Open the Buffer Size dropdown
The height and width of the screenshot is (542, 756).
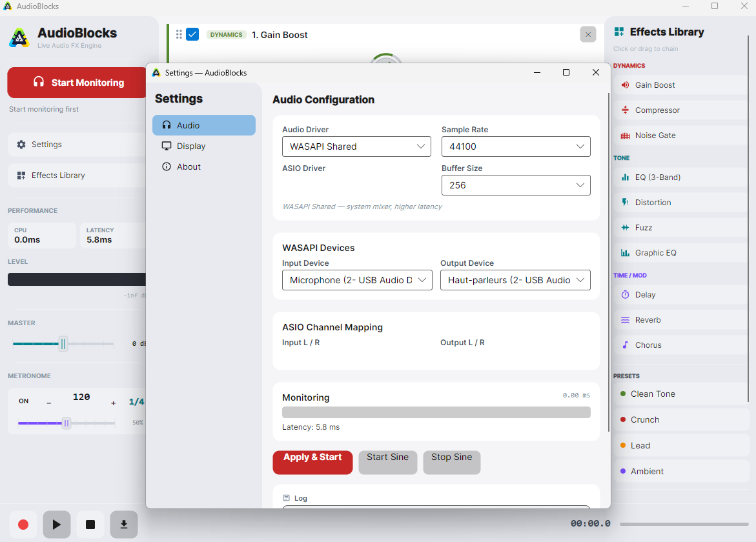click(516, 185)
